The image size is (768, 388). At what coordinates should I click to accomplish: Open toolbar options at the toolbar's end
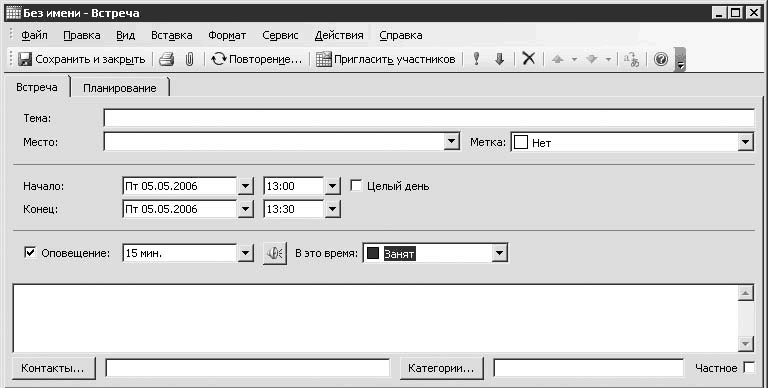[x=680, y=60]
